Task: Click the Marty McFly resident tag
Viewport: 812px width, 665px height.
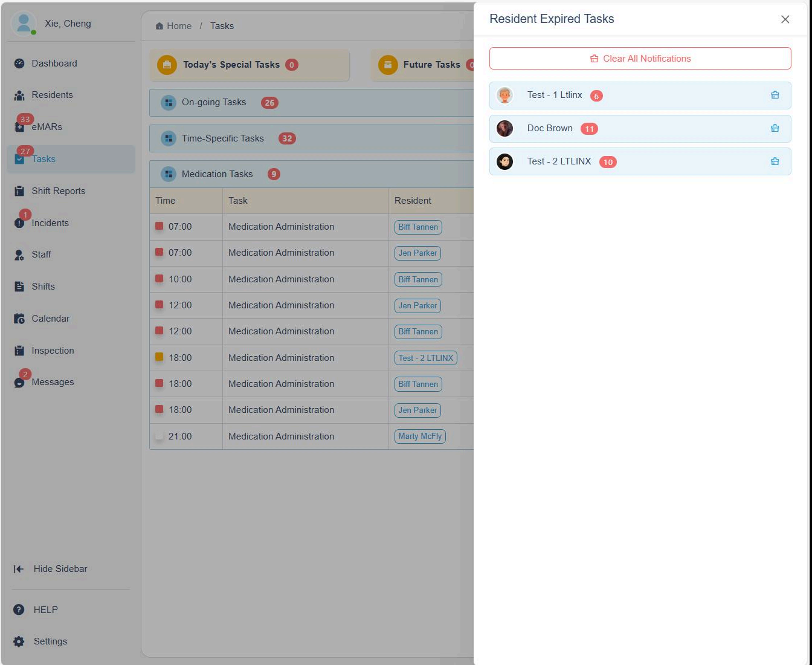Action: 420,436
